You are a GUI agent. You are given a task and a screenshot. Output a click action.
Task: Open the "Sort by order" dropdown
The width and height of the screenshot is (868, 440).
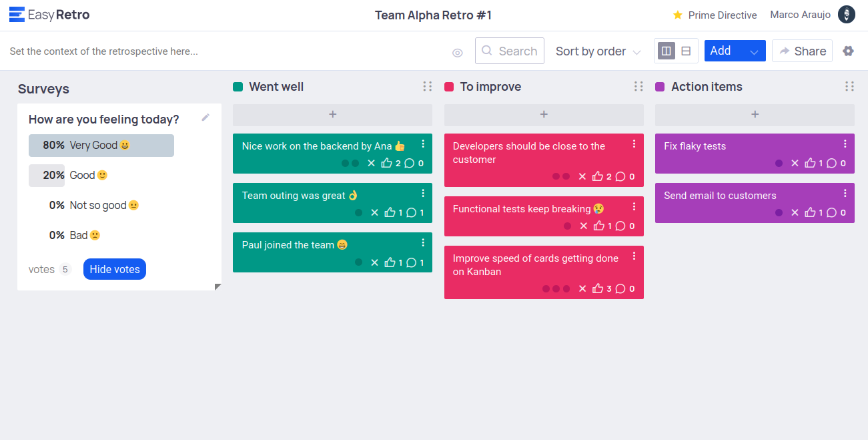[598, 51]
